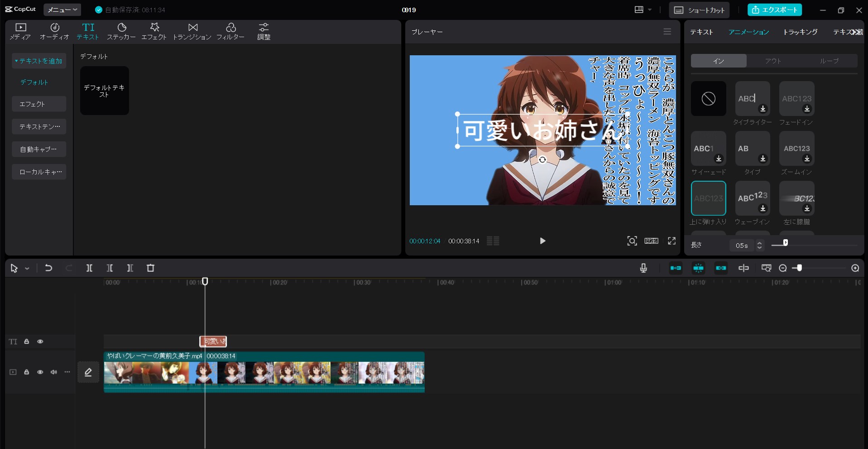The height and width of the screenshot is (449, 868).
Task: Open the トランジション (Transition) panel
Action: point(192,31)
